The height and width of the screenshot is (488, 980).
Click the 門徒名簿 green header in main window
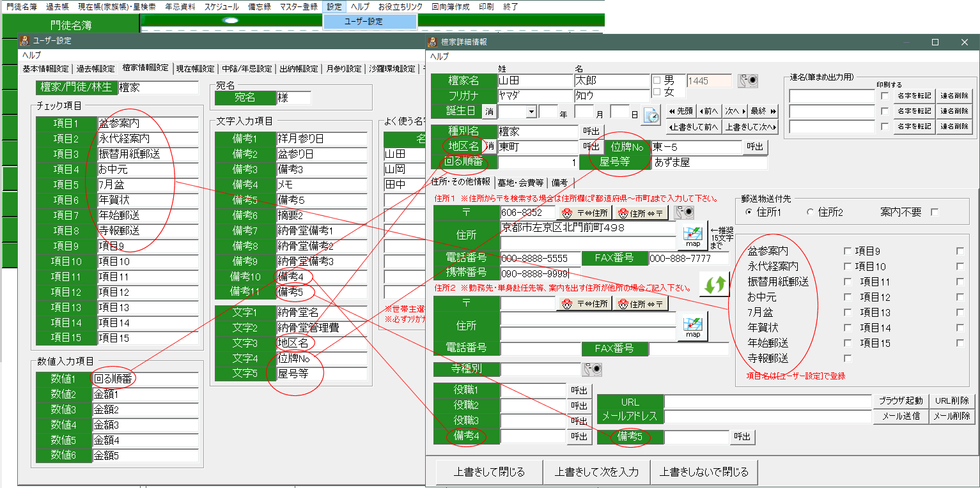click(x=70, y=24)
